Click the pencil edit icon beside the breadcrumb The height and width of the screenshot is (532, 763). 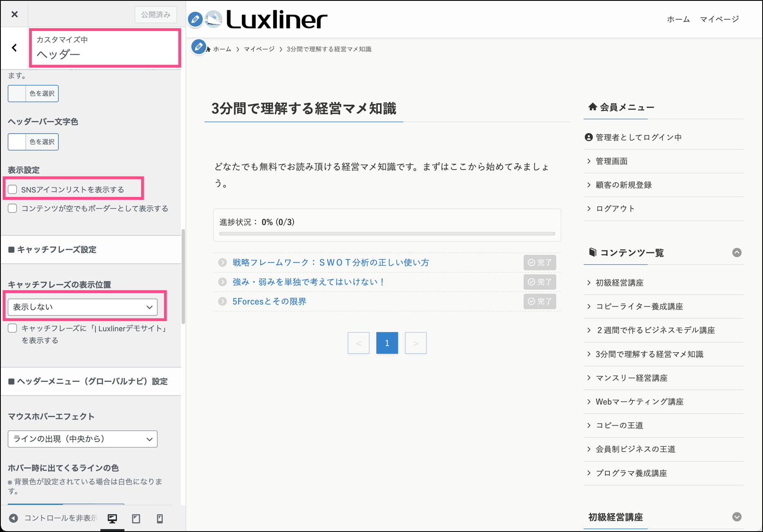coord(199,47)
